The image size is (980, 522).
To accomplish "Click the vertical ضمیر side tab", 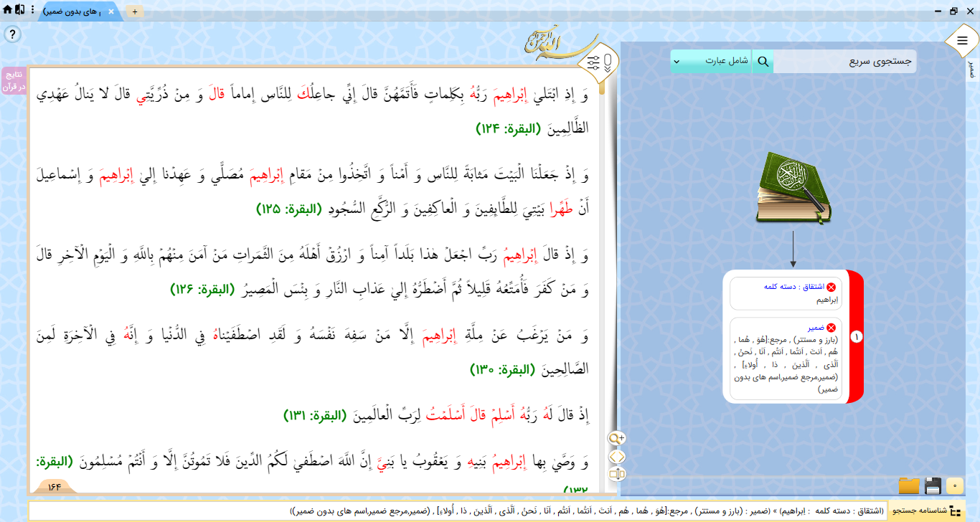I will coord(971,70).
